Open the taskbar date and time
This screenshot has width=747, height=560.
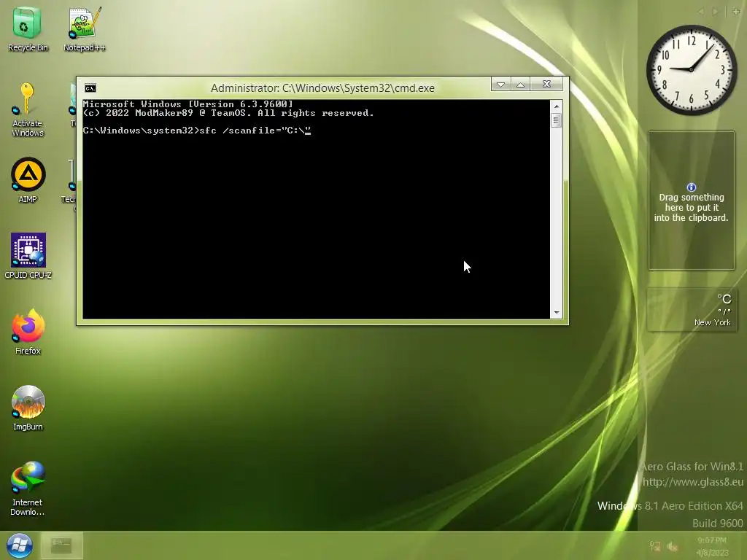(712, 546)
